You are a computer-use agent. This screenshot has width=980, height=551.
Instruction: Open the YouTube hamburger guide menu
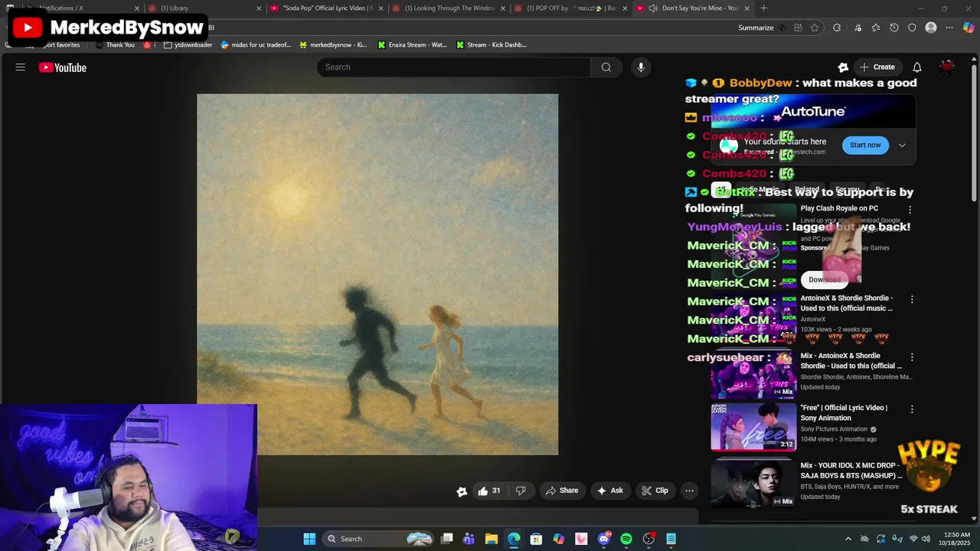21,67
